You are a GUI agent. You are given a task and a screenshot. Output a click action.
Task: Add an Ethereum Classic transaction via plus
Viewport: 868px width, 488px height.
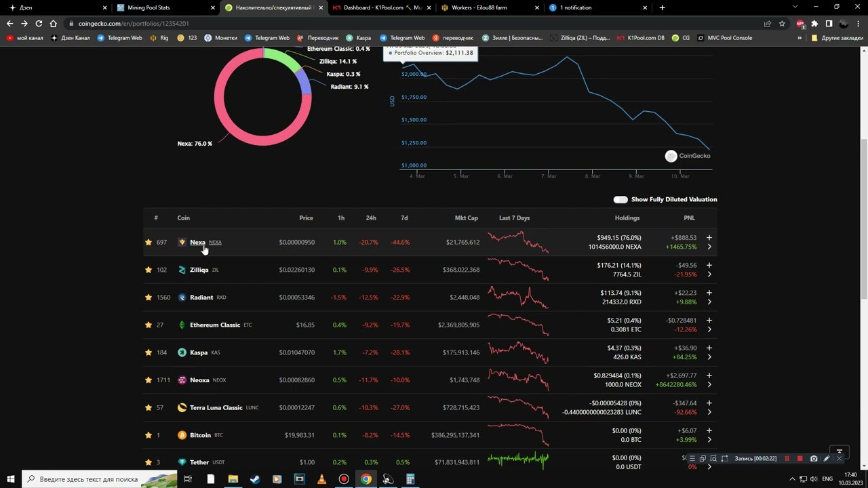click(709, 320)
